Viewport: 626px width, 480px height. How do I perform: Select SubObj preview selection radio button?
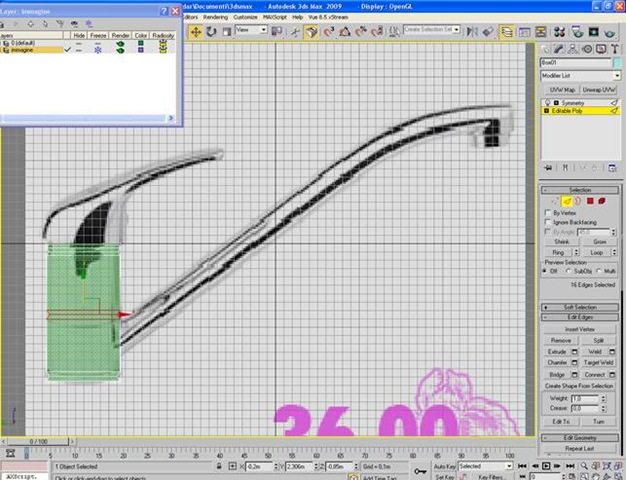tap(570, 270)
